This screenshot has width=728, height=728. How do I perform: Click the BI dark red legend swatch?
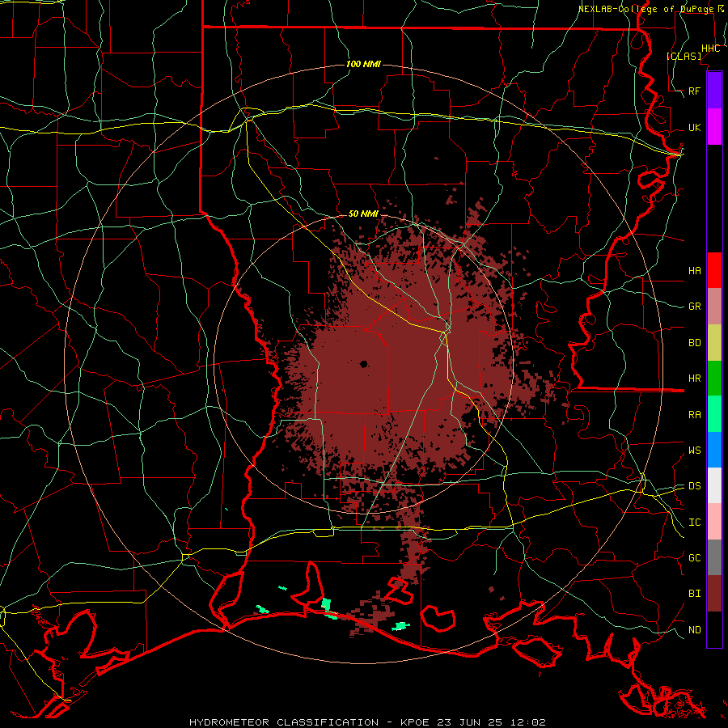point(714,594)
